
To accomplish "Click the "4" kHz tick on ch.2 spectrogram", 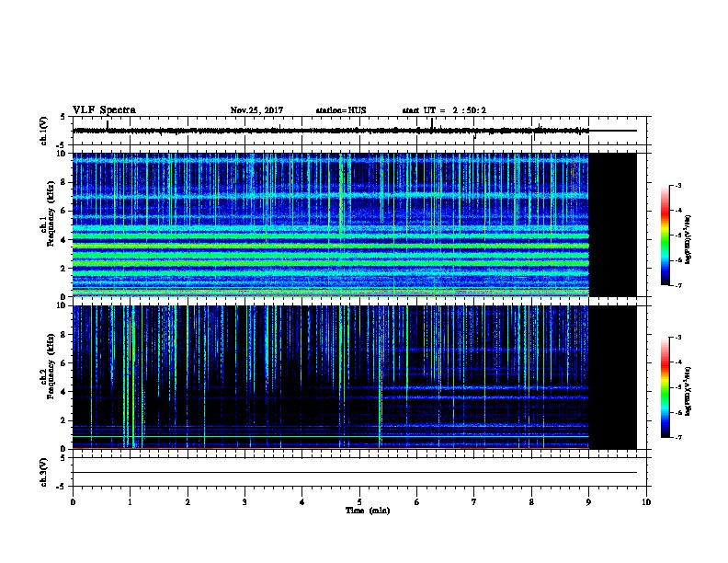I will tap(64, 392).
